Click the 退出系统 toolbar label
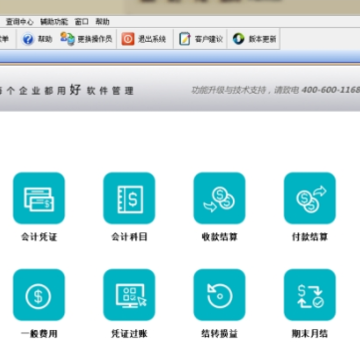 point(152,39)
